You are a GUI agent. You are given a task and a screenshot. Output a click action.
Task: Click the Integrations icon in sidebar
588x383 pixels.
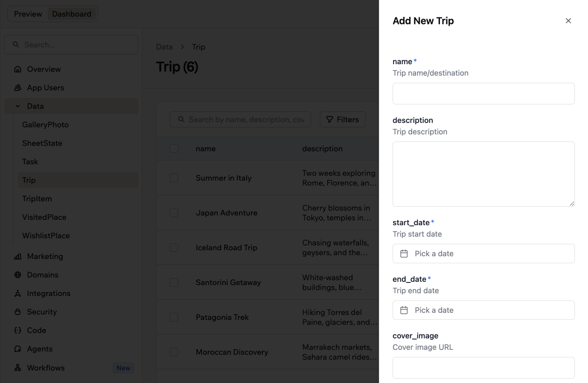coord(17,293)
